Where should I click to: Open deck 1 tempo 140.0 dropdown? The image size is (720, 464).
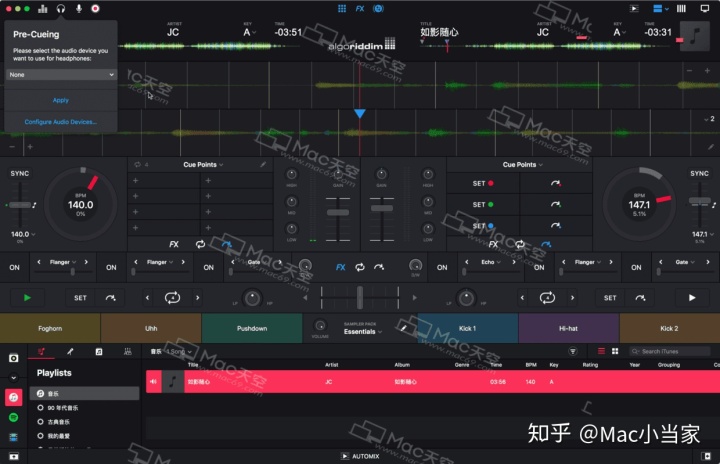tap(23, 234)
